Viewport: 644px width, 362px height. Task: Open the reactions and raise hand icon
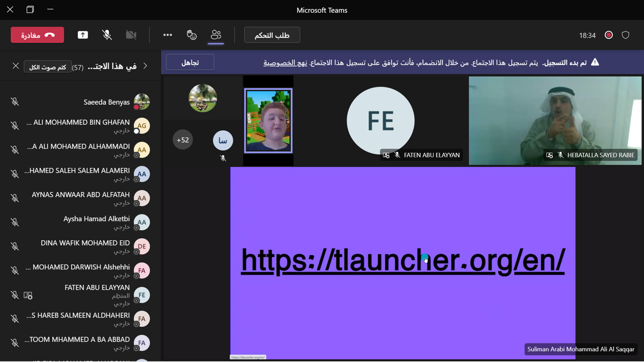point(192,35)
